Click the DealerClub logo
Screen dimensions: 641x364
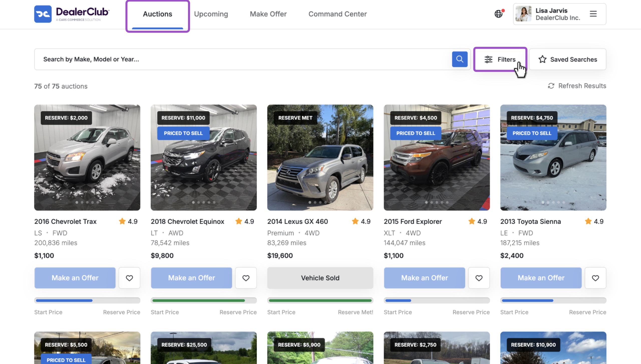(x=72, y=14)
